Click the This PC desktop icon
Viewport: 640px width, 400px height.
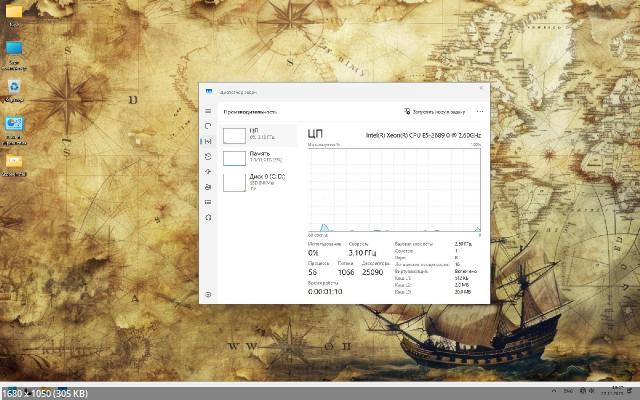point(15,50)
